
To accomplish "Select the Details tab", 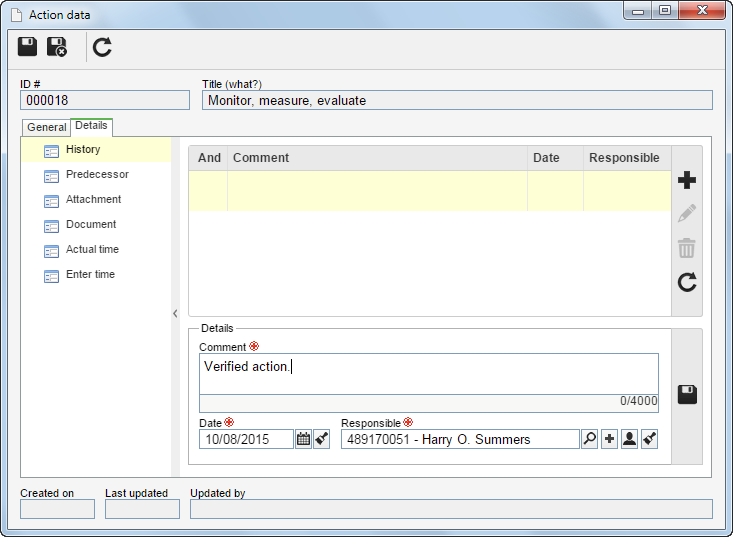I will 91,126.
